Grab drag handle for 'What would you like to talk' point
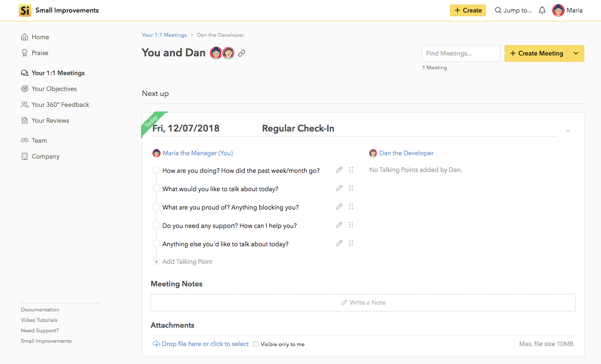Viewport: 601px width, 364px height. (x=351, y=188)
